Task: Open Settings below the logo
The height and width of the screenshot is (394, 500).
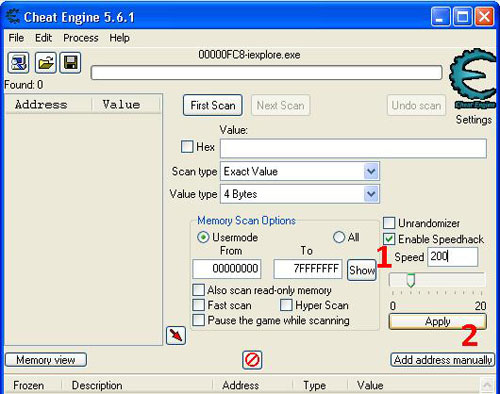Action: tap(474, 120)
